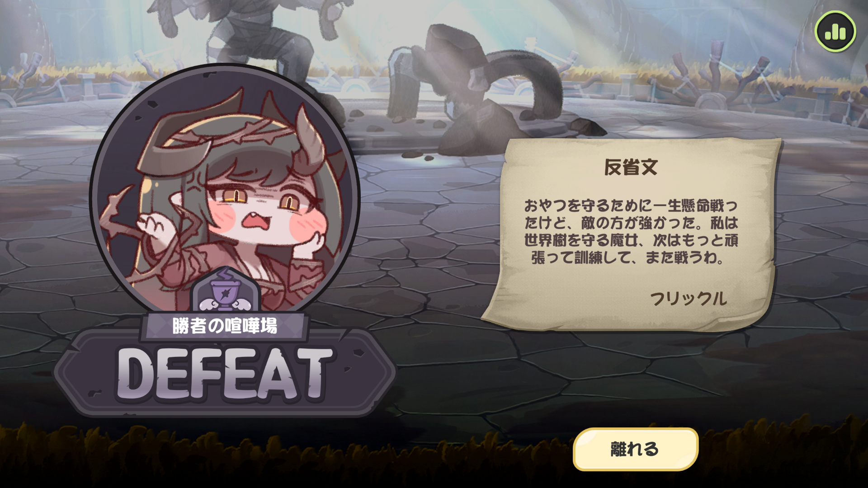Click the 勝者の喧嘩場 arena label

pyautogui.click(x=224, y=326)
